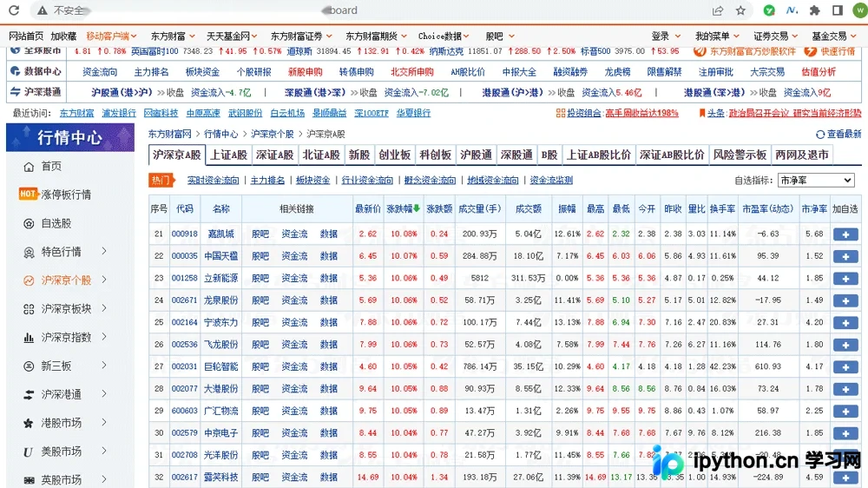Toggle the browser side panel icon
868x488 pixels.
tap(838, 10)
